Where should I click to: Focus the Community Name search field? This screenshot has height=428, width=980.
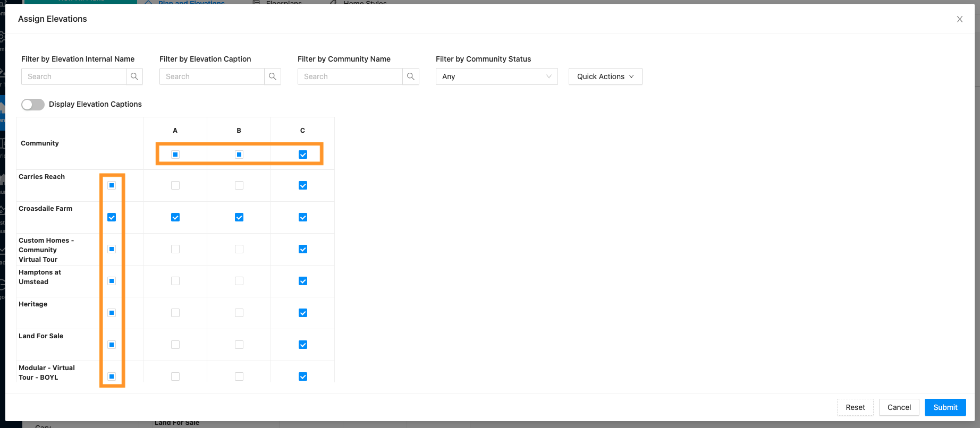coord(350,76)
